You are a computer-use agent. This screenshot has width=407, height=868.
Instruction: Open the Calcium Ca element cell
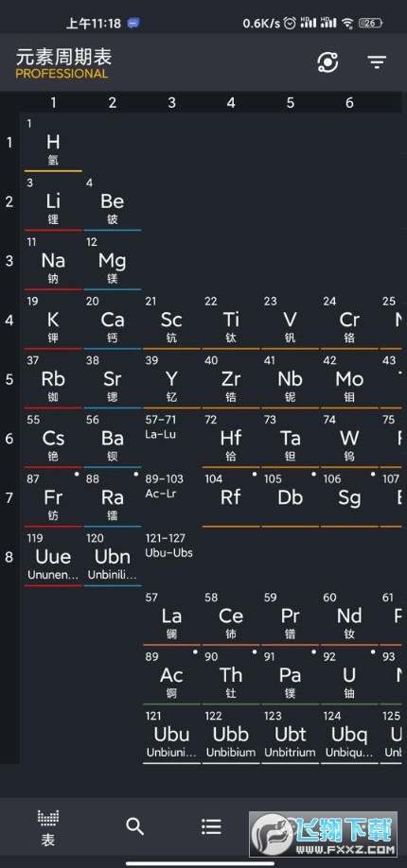click(113, 321)
